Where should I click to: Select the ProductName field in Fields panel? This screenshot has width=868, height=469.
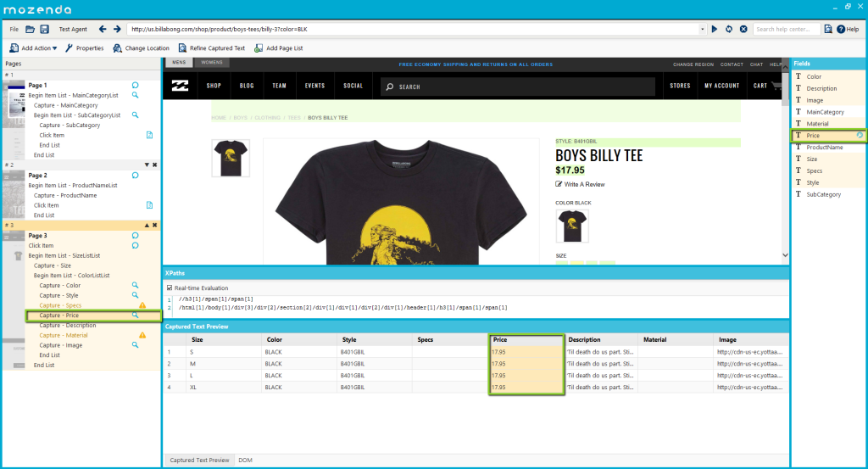coord(824,148)
